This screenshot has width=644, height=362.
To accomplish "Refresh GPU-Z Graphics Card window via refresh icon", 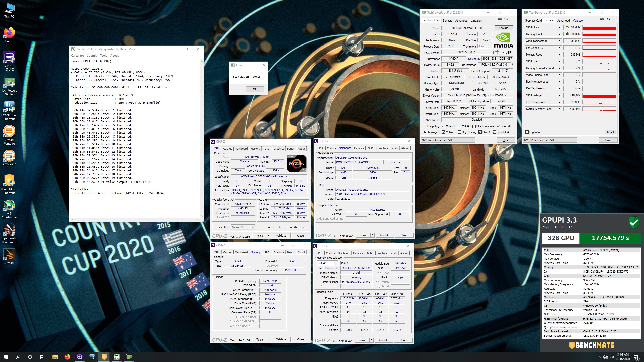I will 506,19.
